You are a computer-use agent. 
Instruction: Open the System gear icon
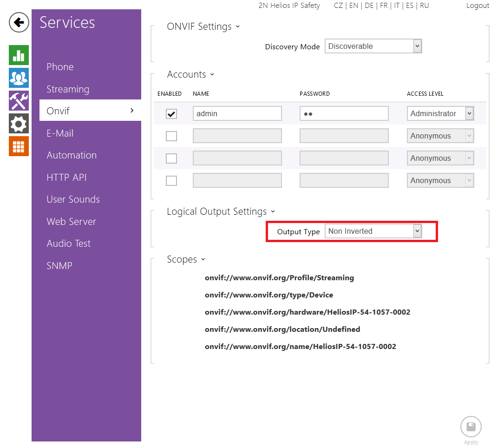(19, 124)
